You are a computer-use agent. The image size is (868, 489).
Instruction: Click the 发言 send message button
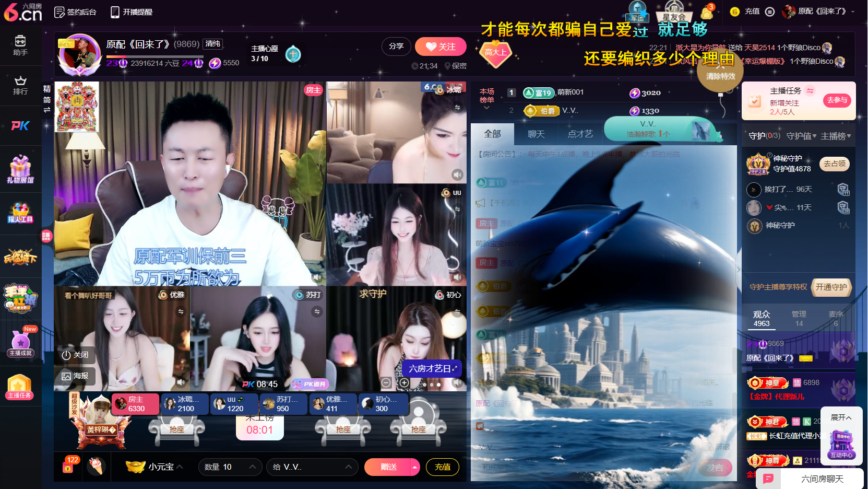click(715, 468)
